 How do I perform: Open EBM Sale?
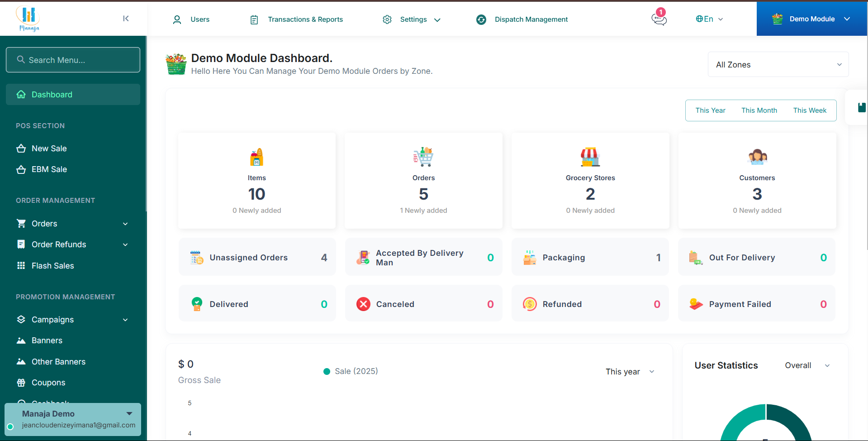(49, 169)
